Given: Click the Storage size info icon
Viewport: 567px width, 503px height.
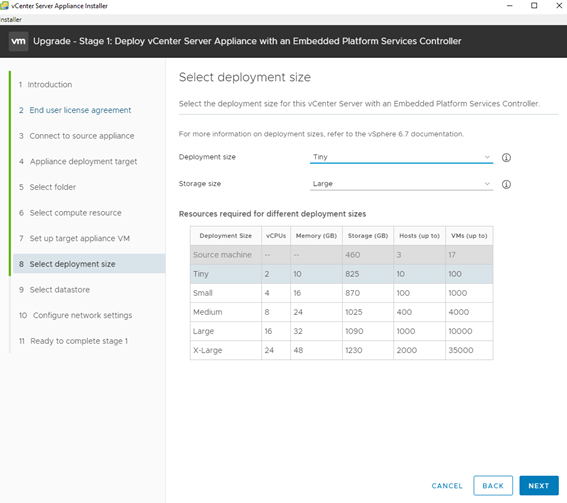Looking at the screenshot, I should (506, 184).
